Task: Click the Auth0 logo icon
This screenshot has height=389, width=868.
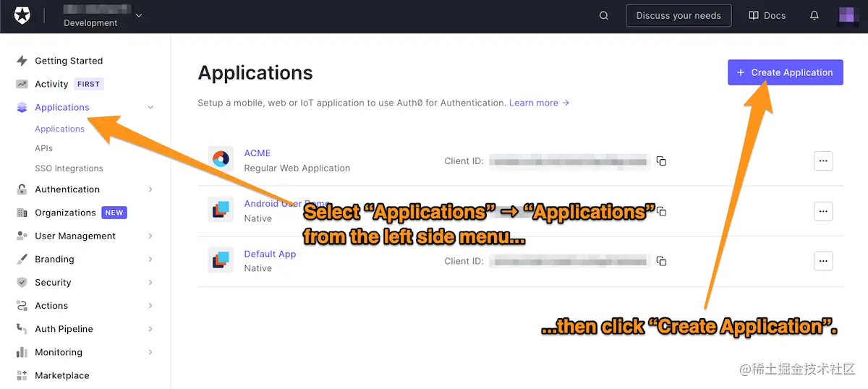Action: 22,15
